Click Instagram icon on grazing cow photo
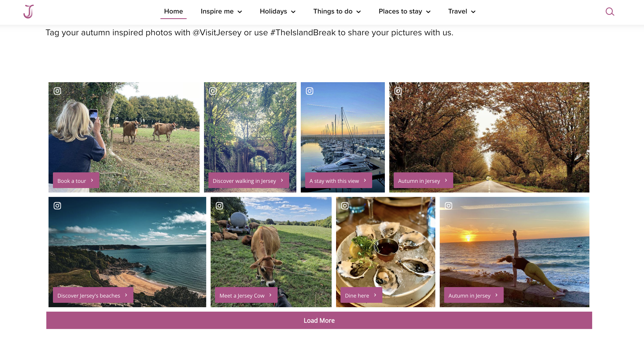The height and width of the screenshot is (337, 644). [x=219, y=206]
